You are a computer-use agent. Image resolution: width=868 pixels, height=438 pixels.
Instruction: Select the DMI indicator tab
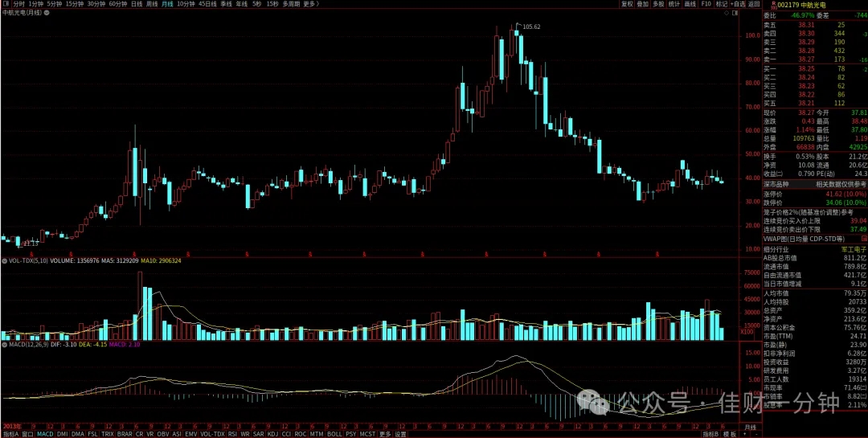tap(62, 434)
